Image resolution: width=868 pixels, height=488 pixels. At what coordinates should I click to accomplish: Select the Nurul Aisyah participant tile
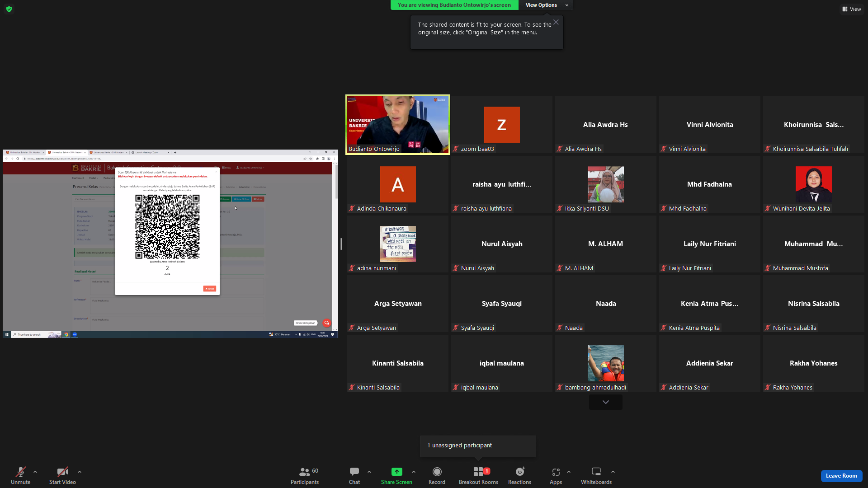pos(502,244)
